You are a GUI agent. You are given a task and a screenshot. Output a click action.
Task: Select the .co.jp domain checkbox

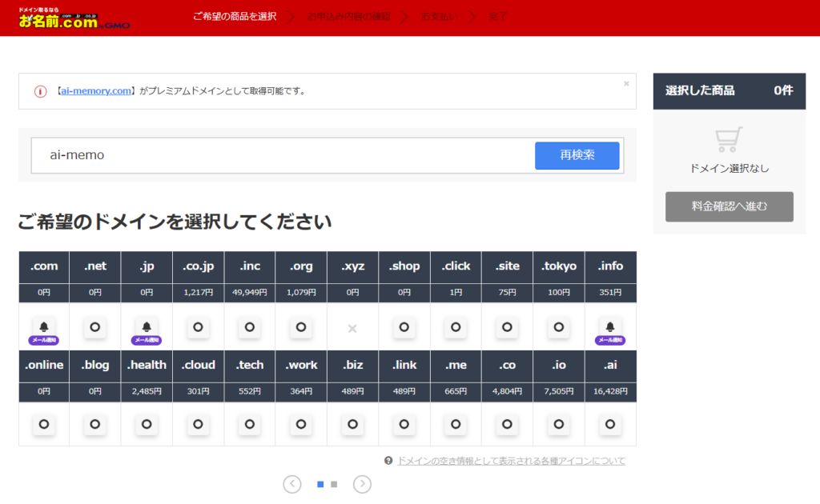(x=198, y=327)
